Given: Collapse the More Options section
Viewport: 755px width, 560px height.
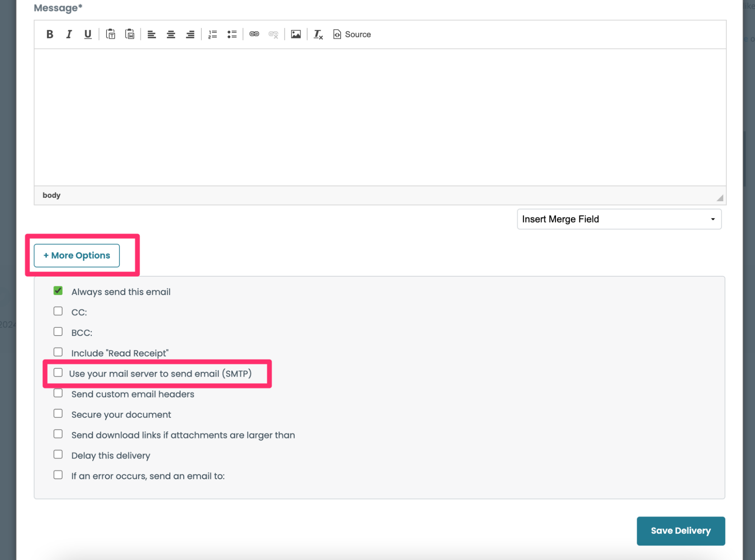Looking at the screenshot, I should (x=77, y=255).
